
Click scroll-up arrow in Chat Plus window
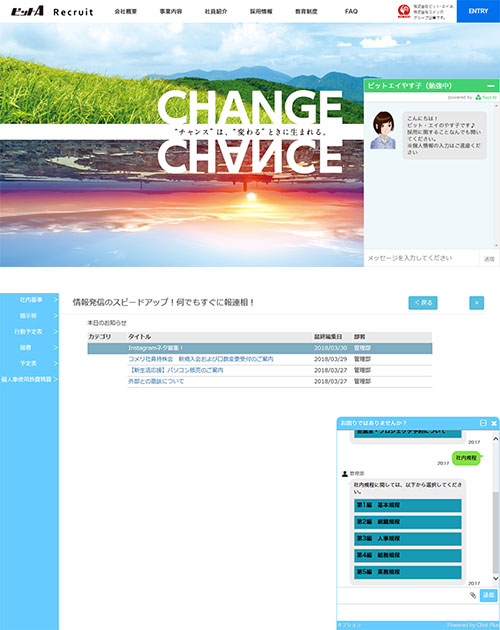pyautogui.click(x=496, y=439)
